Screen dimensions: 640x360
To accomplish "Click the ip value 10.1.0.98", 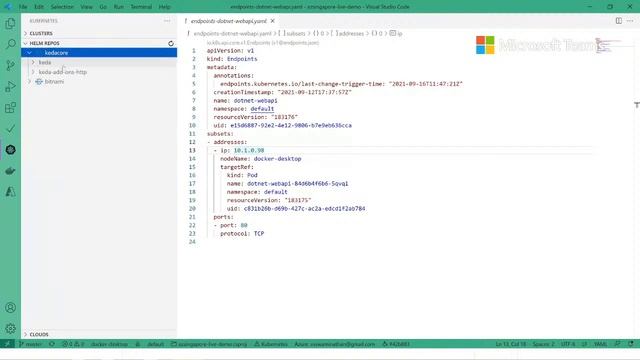I will click(249, 150).
